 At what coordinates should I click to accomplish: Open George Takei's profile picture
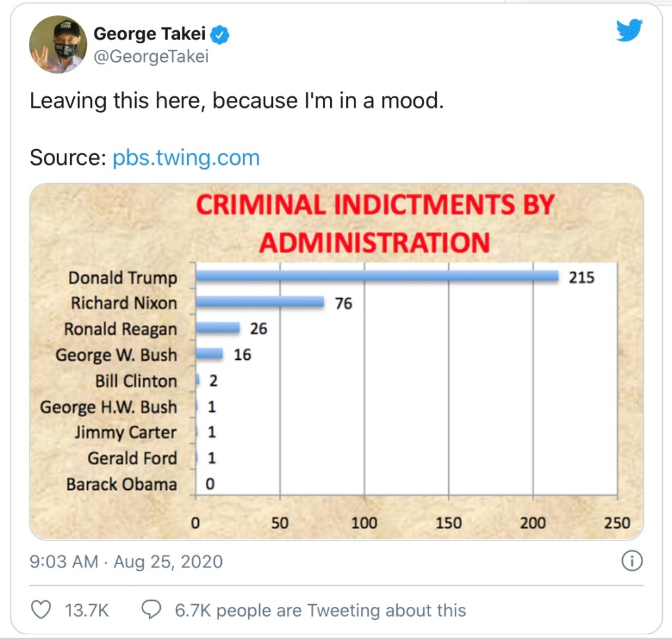point(58,45)
